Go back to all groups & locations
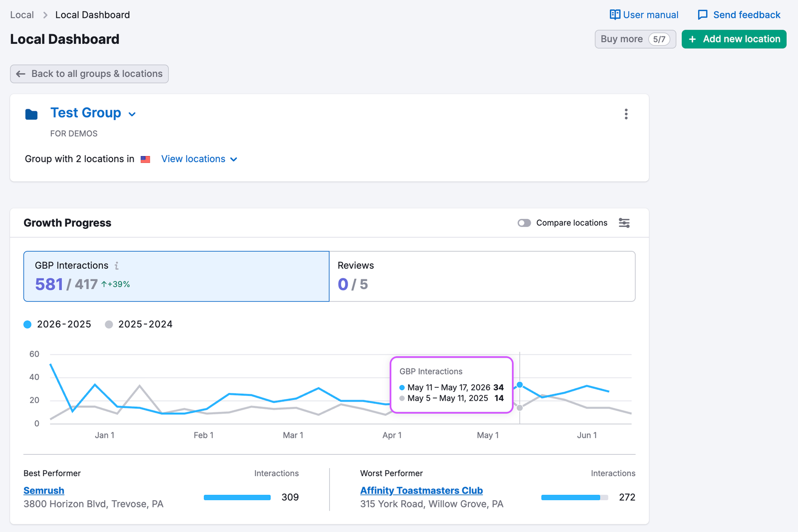The image size is (798, 532). click(x=89, y=74)
